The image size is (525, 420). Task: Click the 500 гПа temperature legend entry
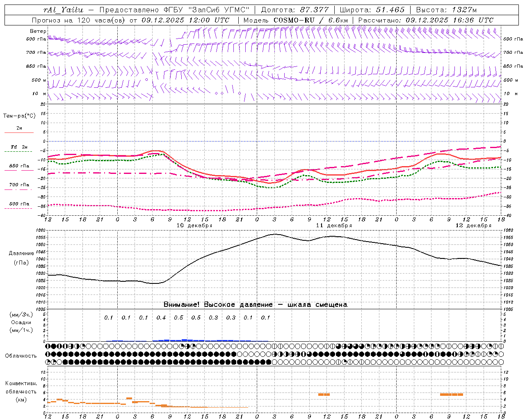(19, 204)
